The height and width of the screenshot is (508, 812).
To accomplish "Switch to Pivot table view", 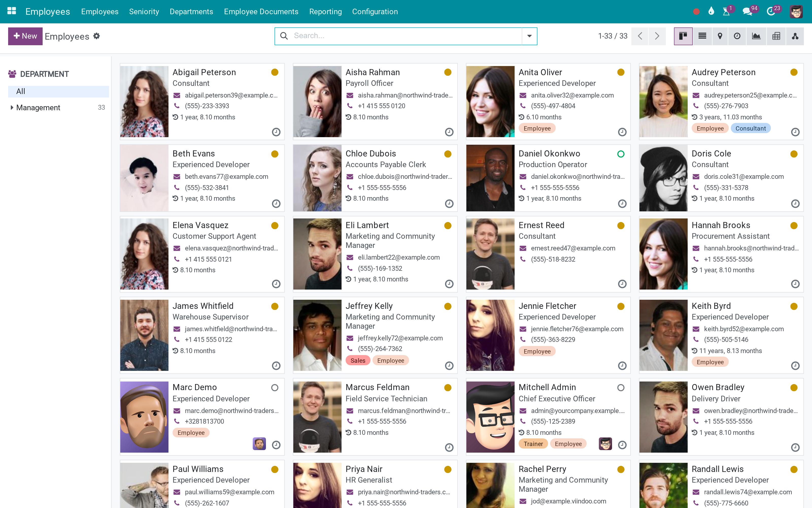I will coord(776,36).
